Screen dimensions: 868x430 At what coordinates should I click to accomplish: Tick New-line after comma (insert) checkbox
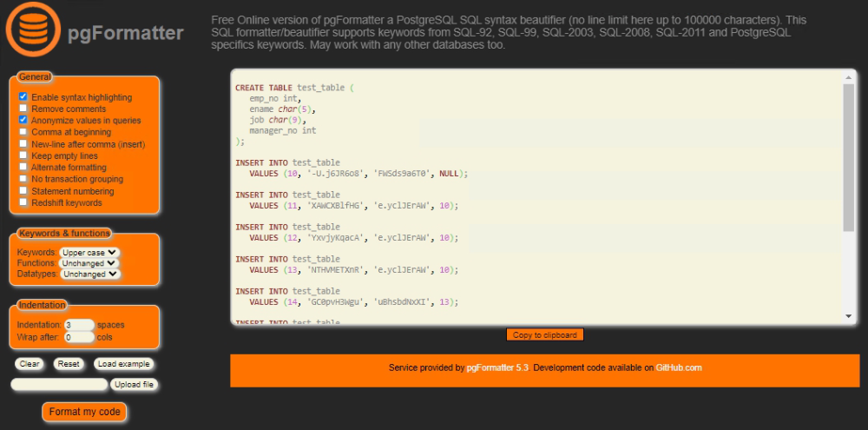[23, 143]
